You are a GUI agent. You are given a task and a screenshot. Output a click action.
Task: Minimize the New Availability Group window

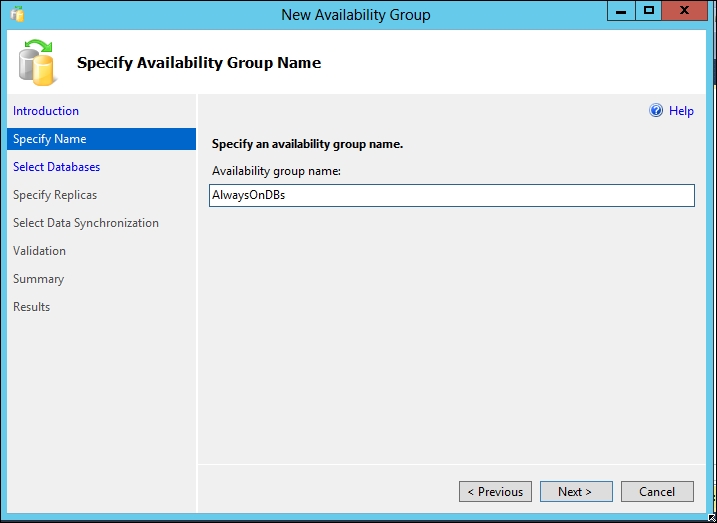click(x=621, y=11)
